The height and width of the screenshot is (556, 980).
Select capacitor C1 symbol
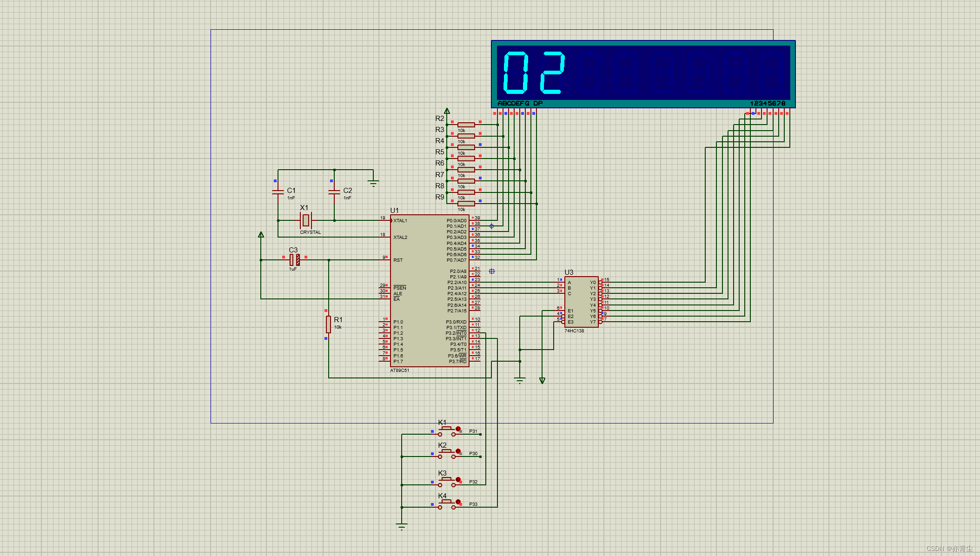click(x=278, y=192)
